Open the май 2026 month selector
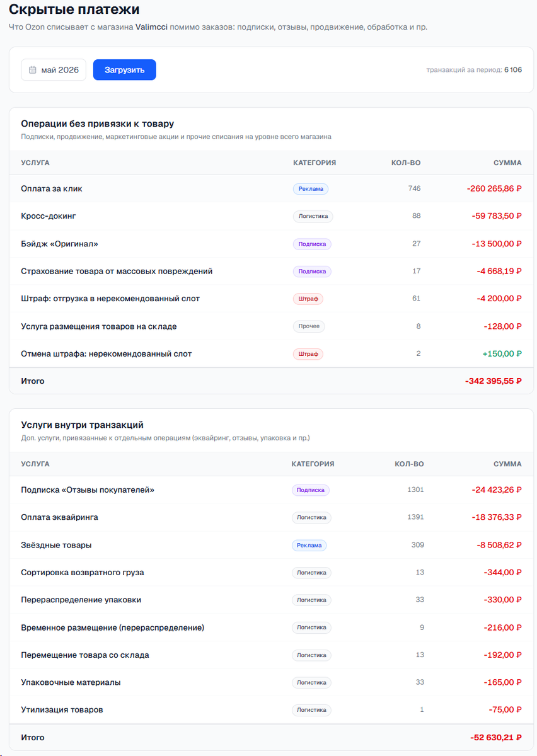Screen dimensions: 537x756 pos(54,70)
